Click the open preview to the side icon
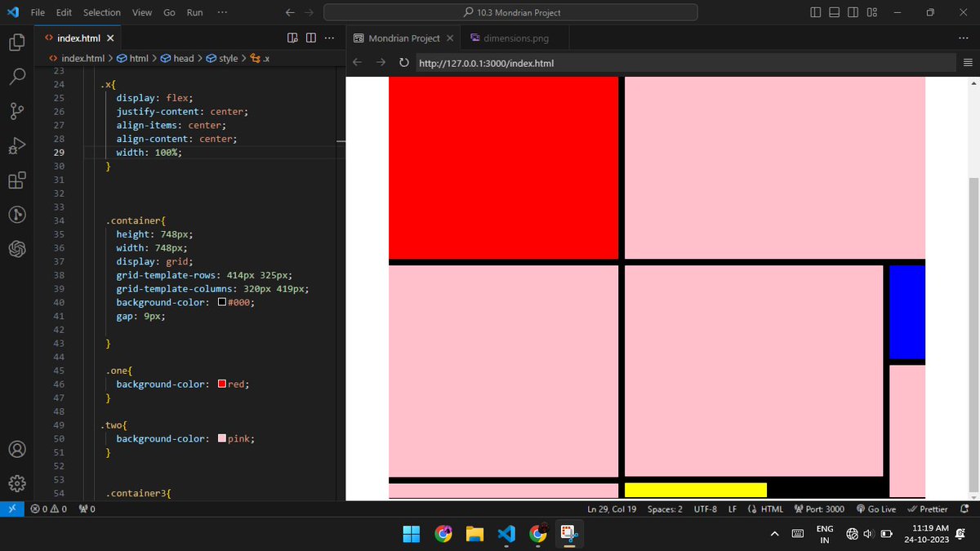980x551 pixels. (x=293, y=38)
